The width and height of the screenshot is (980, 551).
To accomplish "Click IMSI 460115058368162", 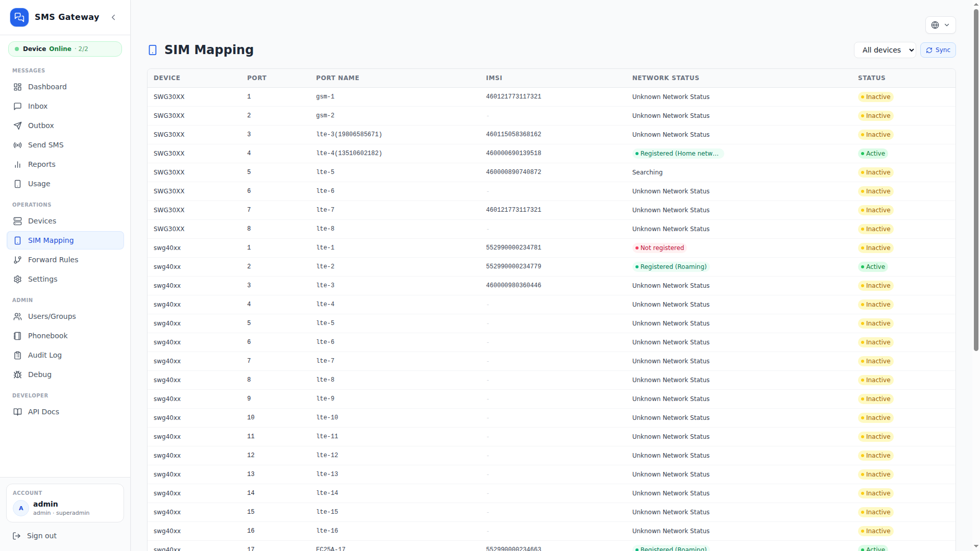I will click(x=513, y=135).
